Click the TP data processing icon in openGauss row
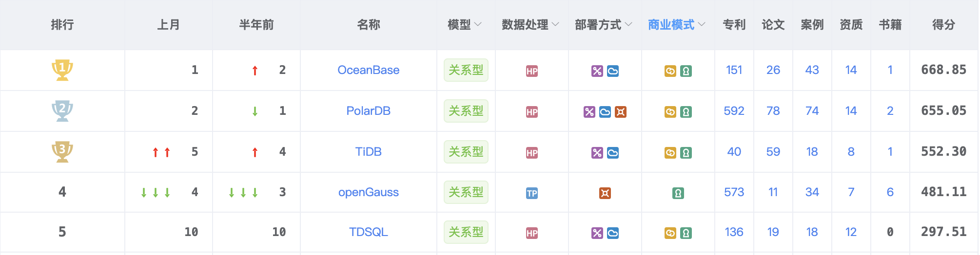 (x=532, y=193)
